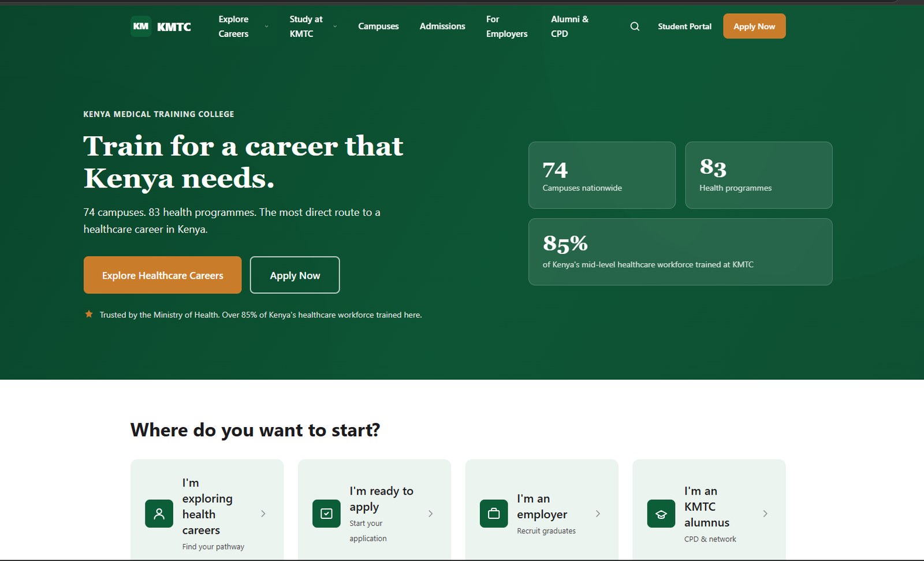
Task: Click Explore Healthcare Careers button
Action: click(x=163, y=275)
